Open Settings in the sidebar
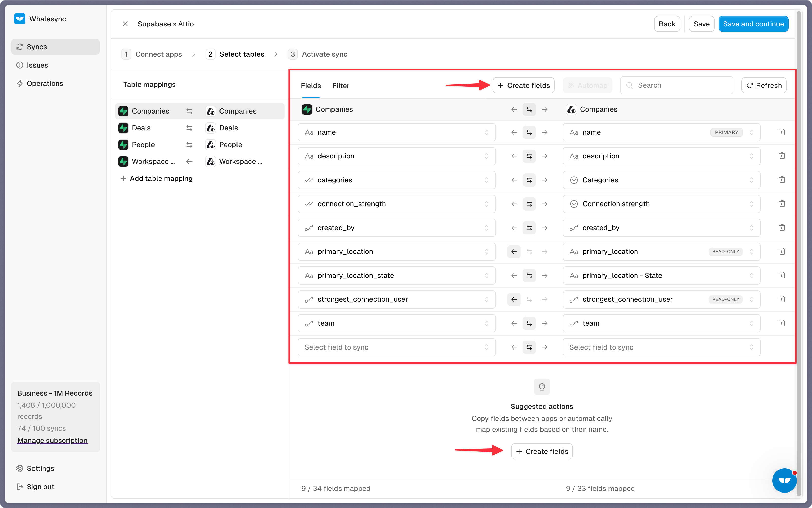Image resolution: width=812 pixels, height=508 pixels. 55,468
